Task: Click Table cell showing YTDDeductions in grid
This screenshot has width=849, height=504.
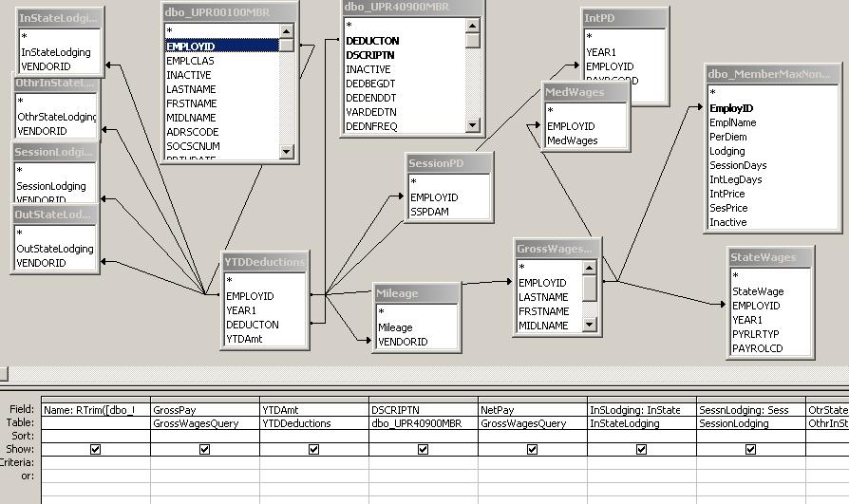Action: [x=314, y=423]
